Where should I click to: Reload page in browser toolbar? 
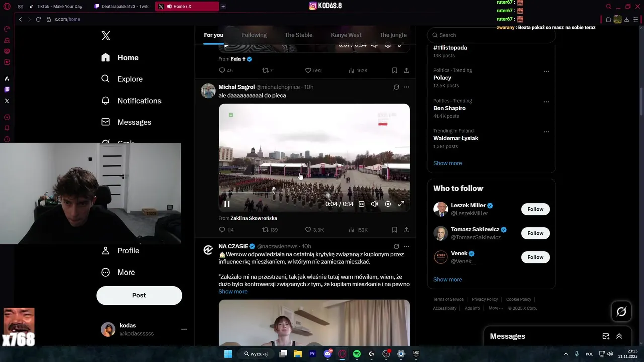[x=38, y=19]
